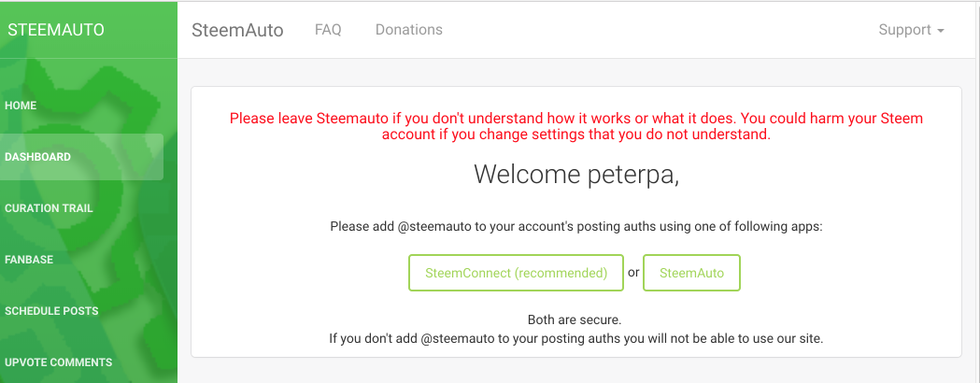Screen dimensions: 980x383
Task: Click the caret arrow next to Support
Action: click(x=941, y=31)
